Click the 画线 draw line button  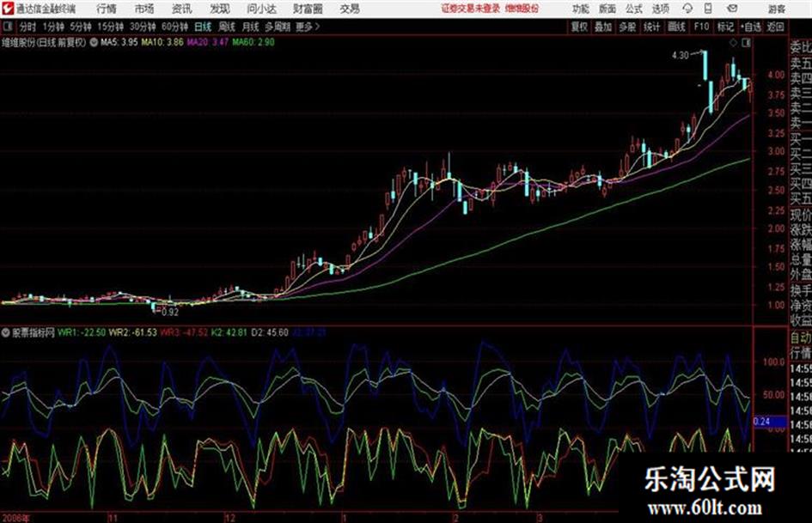(676, 27)
